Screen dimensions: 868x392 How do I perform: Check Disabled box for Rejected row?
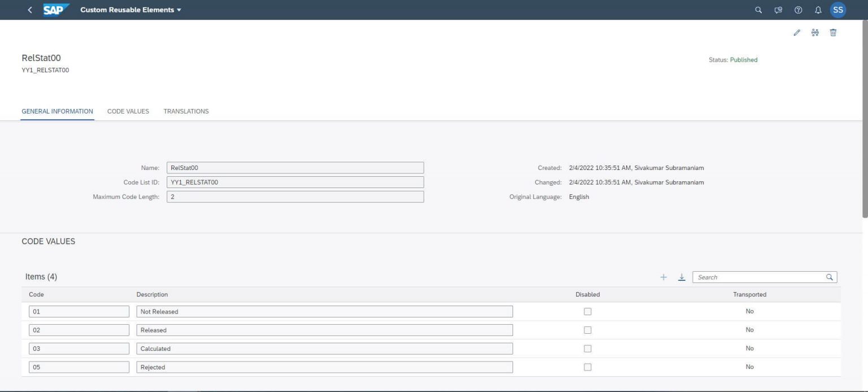588,367
